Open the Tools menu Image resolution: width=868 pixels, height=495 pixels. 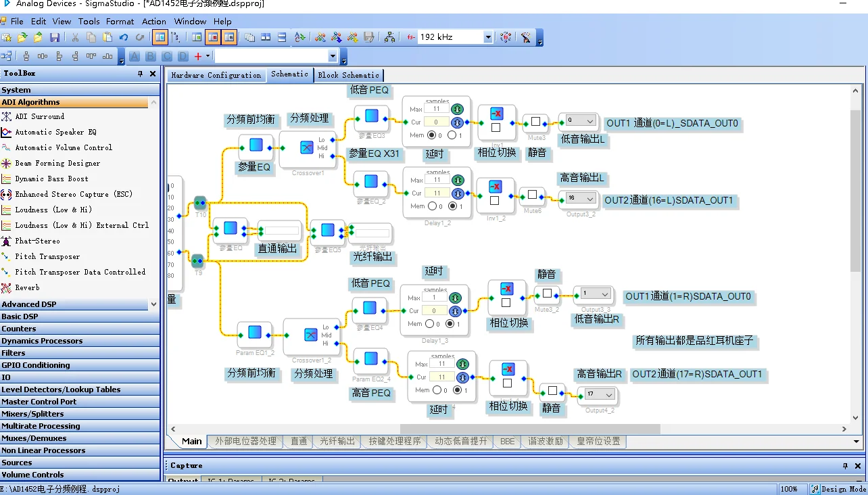(89, 21)
